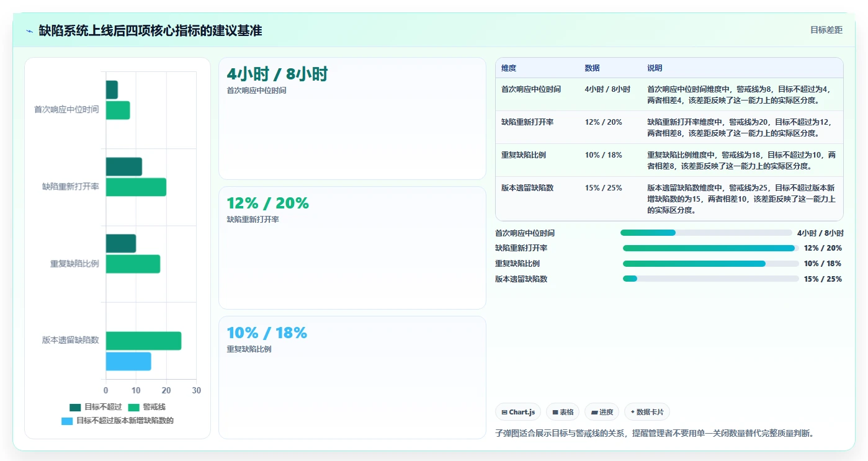The height and width of the screenshot is (461, 868).
Task: Click the 重复缺陷比例 y-axis label in chart
Action: (74, 264)
